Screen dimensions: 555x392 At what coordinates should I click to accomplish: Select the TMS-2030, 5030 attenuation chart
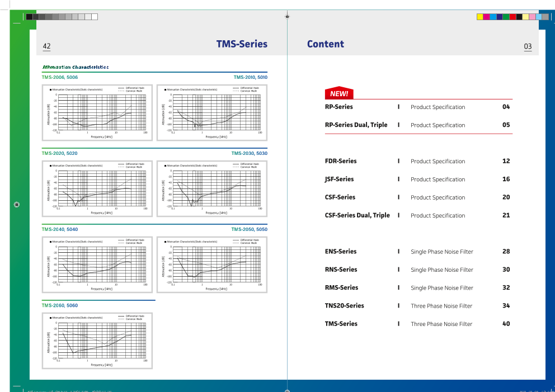[212, 188]
